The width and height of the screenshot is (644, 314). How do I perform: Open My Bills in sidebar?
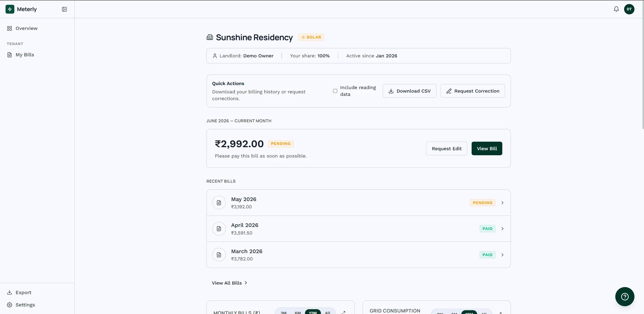pyautogui.click(x=37, y=55)
